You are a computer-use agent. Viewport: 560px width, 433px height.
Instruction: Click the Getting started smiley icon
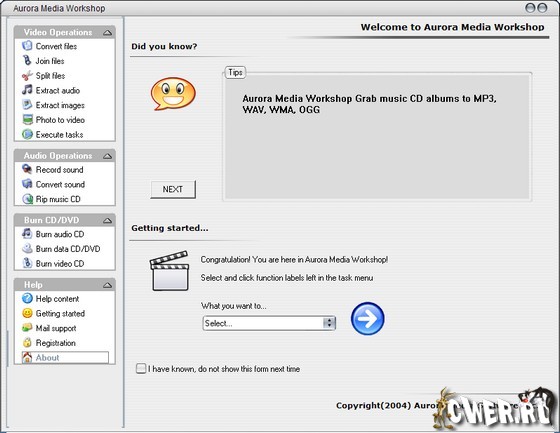pyautogui.click(x=27, y=313)
